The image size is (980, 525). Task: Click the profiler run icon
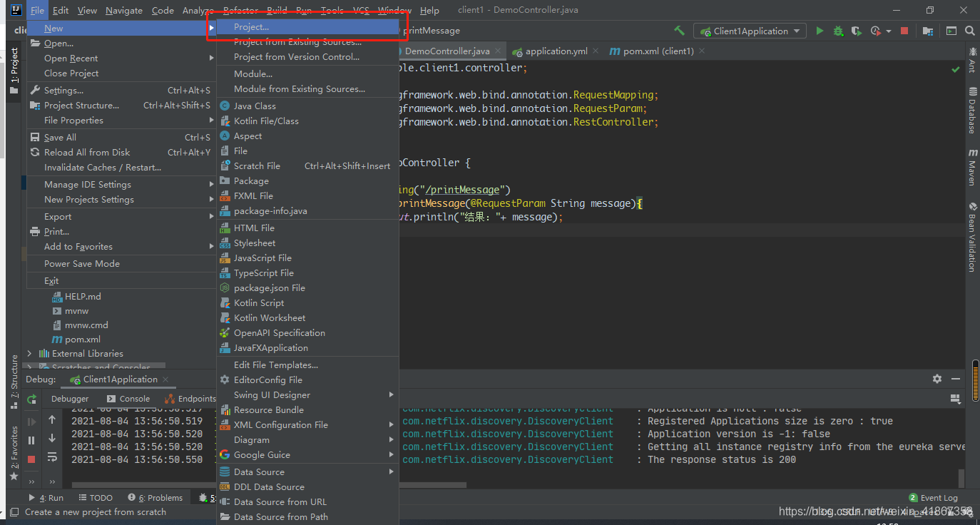[x=876, y=31]
